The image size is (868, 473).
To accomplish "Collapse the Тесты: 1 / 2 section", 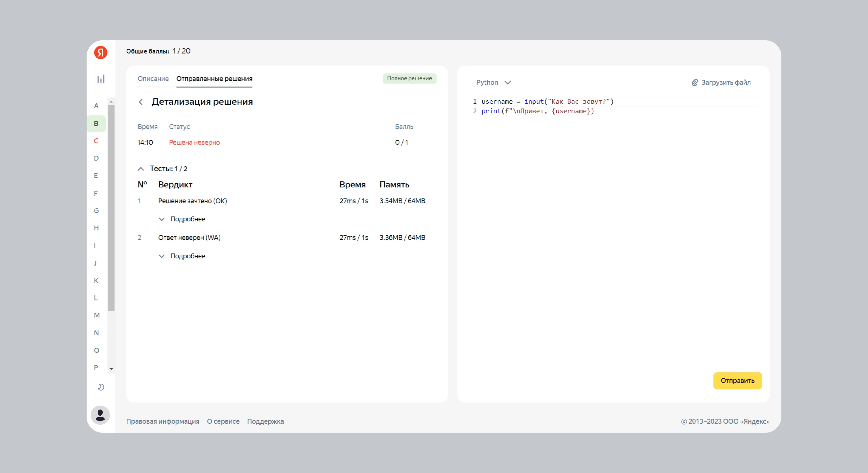I will 141,169.
